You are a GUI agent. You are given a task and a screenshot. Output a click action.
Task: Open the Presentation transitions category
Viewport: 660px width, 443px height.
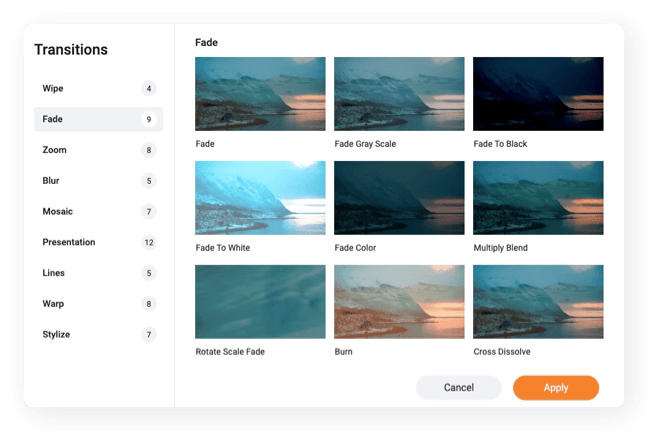(98, 242)
